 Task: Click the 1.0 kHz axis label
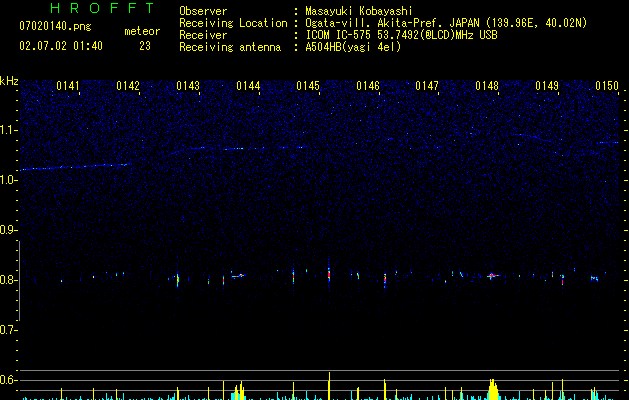[9, 180]
